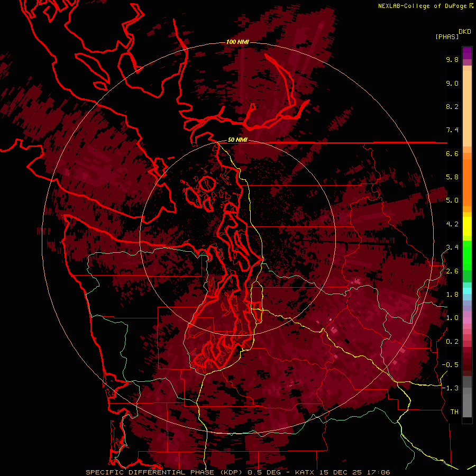Click the 3.4 legend value
Viewport: 476px width, 476px height.
point(452,248)
